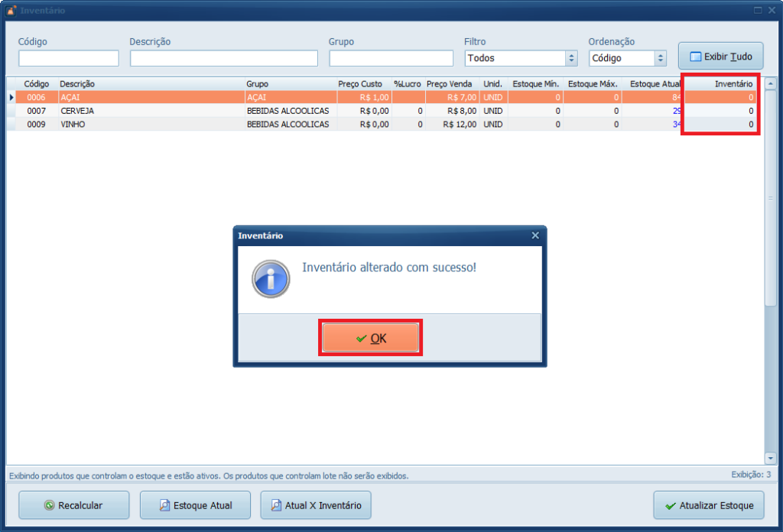
Task: Click the Grupo filter input field
Action: point(392,58)
